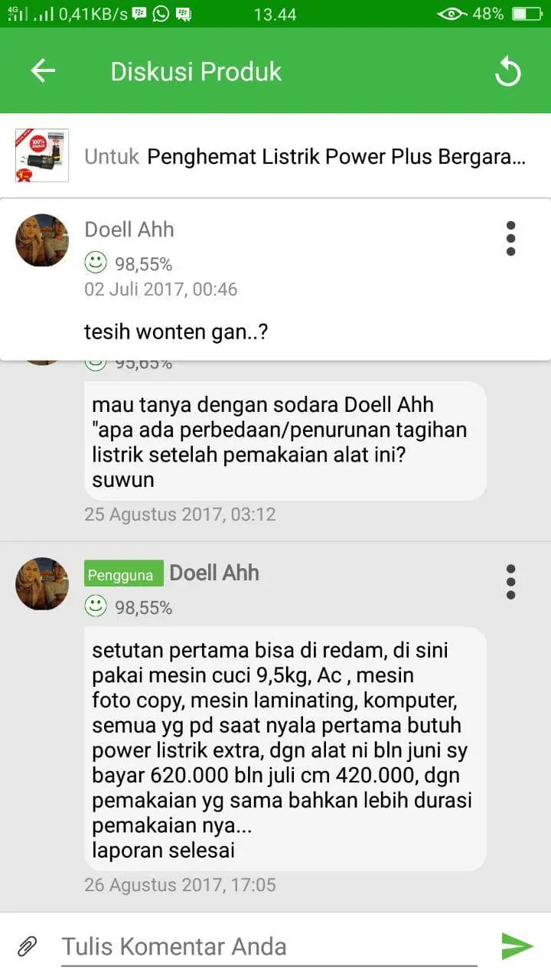
Task: Tap the smiley icon beside lower 98,55%
Action: [96, 607]
